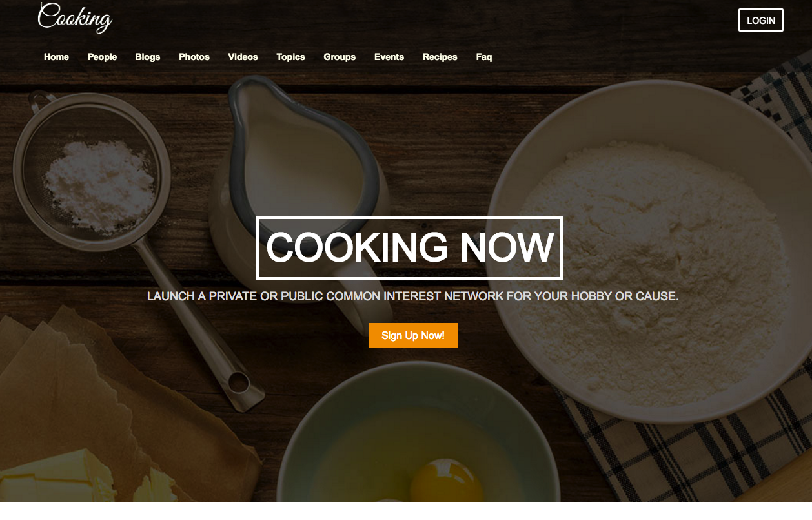Click the egg yolk in the bowl
Screen dimensions: 812x520
click(x=445, y=481)
